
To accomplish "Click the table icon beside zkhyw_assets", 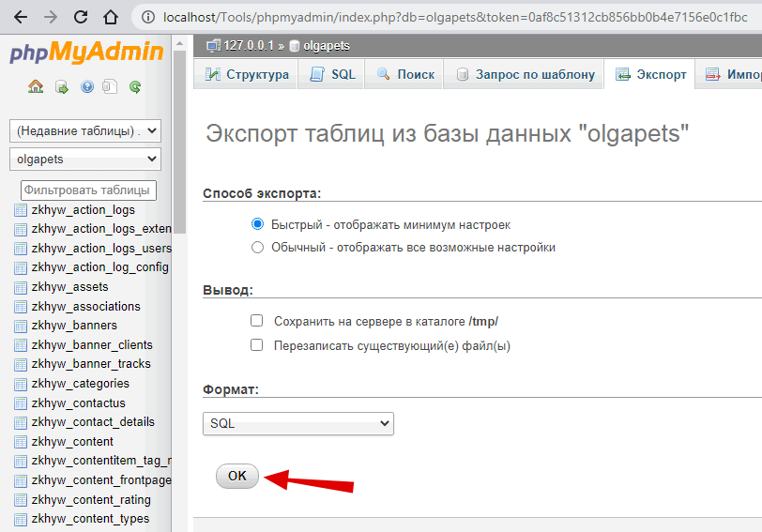I will [x=21, y=288].
